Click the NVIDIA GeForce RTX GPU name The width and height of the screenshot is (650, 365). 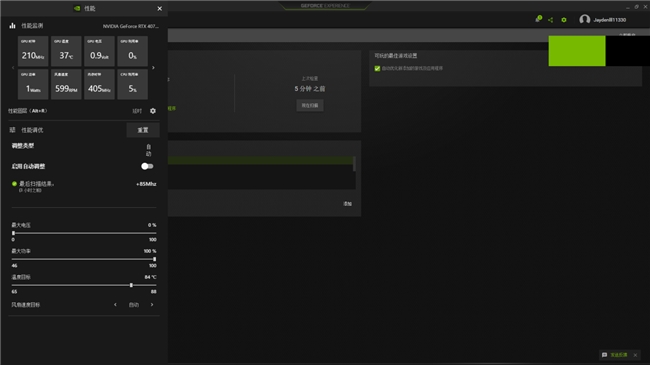coord(131,26)
